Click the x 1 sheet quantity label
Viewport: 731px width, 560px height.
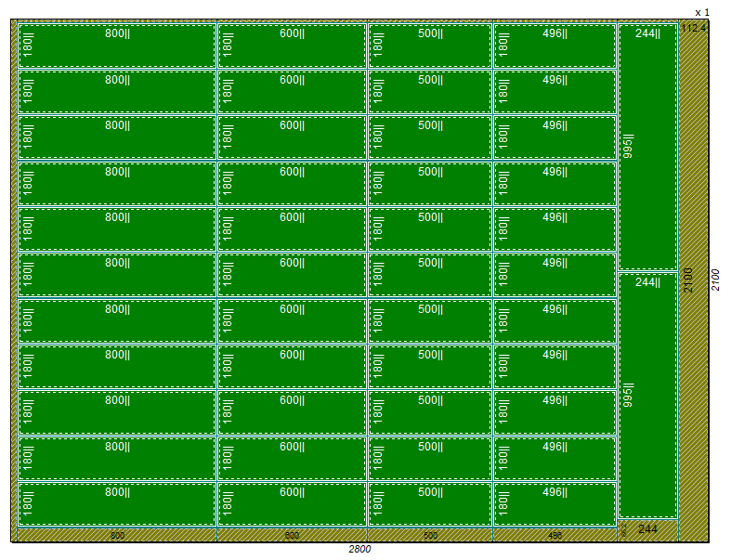coord(702,12)
